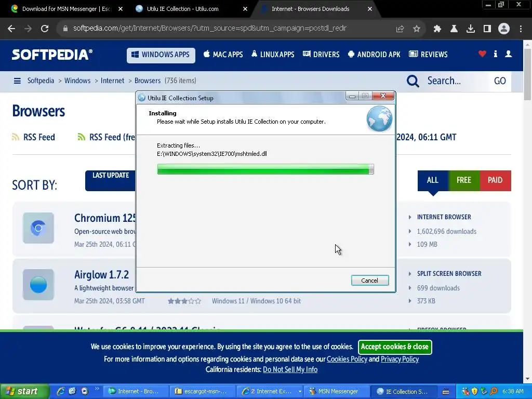Minimize the Utilu IE Collection Setup window
The image size is (532, 399).
352,96
